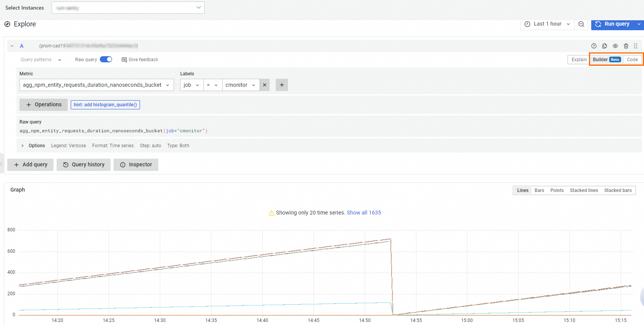This screenshot has width=644, height=325.
Task: Select the Points graph style
Action: pyautogui.click(x=557, y=190)
